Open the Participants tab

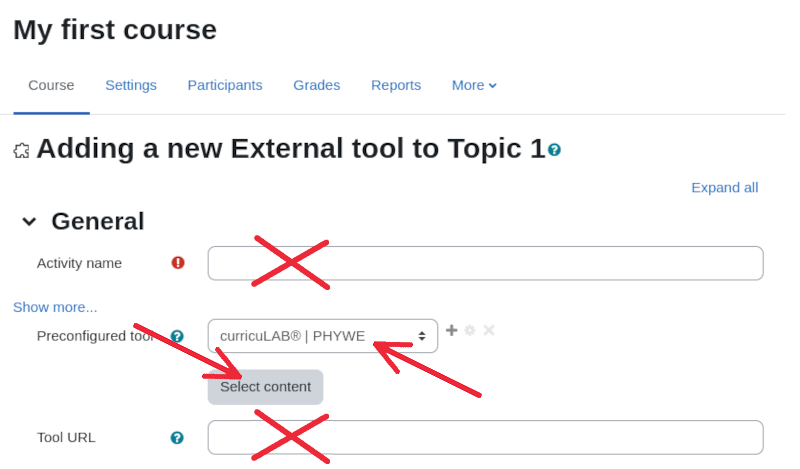tap(225, 85)
